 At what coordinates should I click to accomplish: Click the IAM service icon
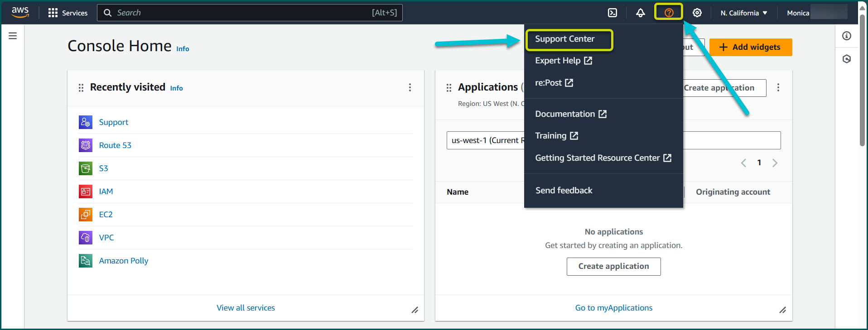tap(86, 191)
